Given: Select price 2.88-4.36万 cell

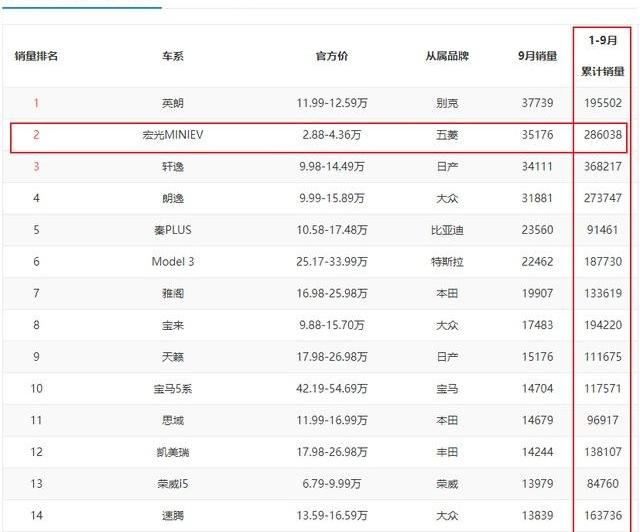Looking at the screenshot, I should 332,135.
